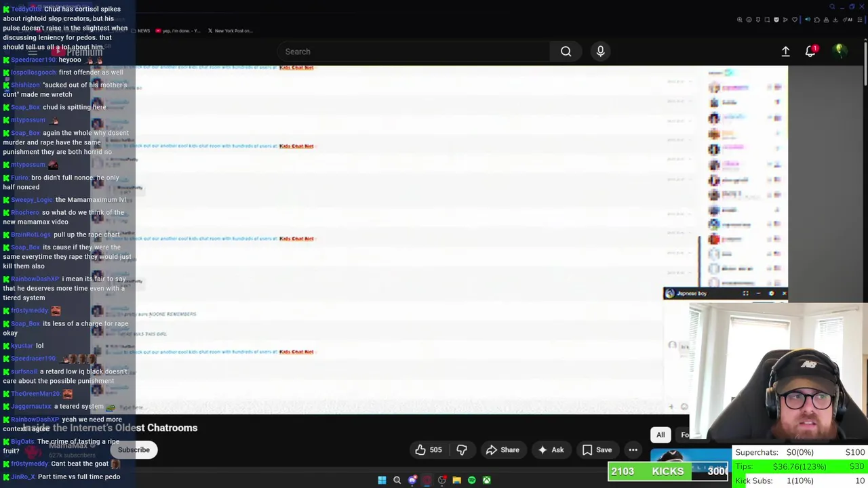The height and width of the screenshot is (488, 868).
Task: Click the KICKS goal progress bar
Action: pyautogui.click(x=668, y=472)
